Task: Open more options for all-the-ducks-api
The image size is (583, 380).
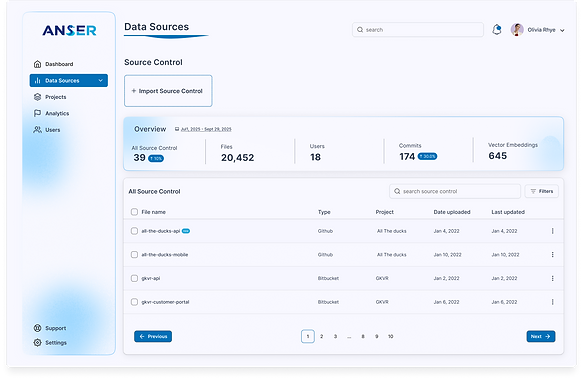Action: 553,231
